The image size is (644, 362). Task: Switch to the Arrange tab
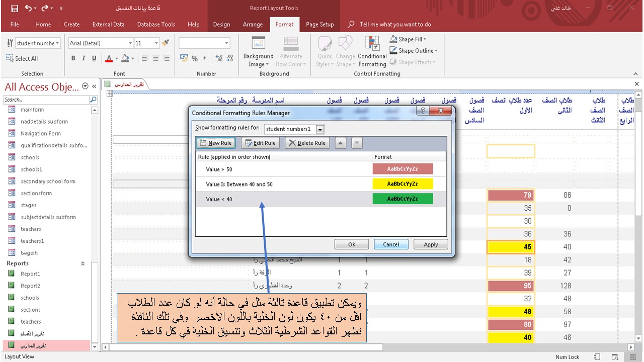(253, 24)
